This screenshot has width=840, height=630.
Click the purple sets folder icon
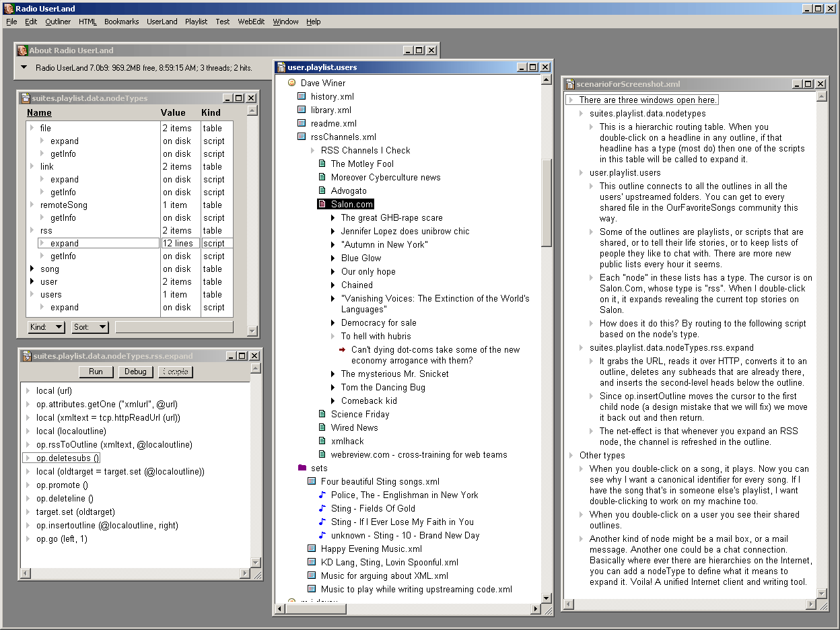coord(302,468)
